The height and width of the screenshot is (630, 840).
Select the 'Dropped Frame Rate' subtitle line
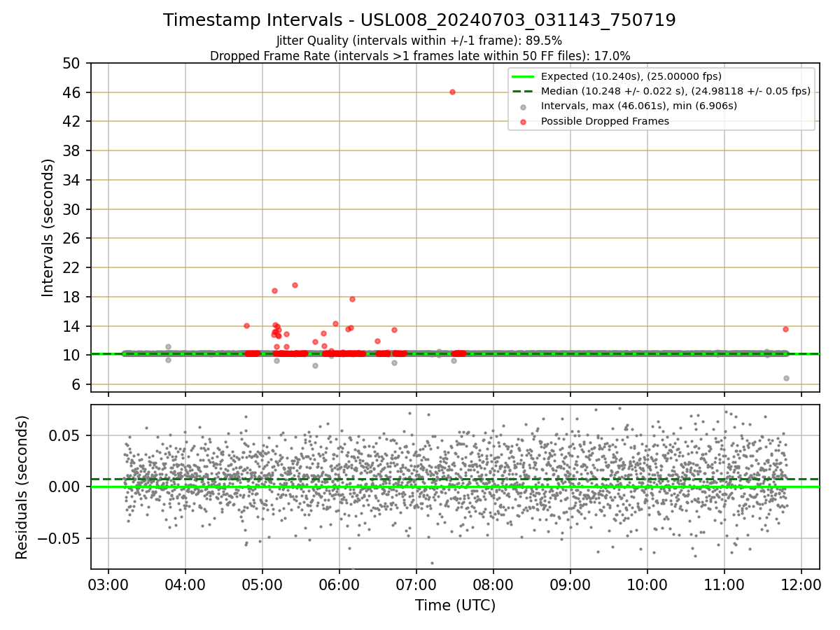pyautogui.click(x=420, y=56)
